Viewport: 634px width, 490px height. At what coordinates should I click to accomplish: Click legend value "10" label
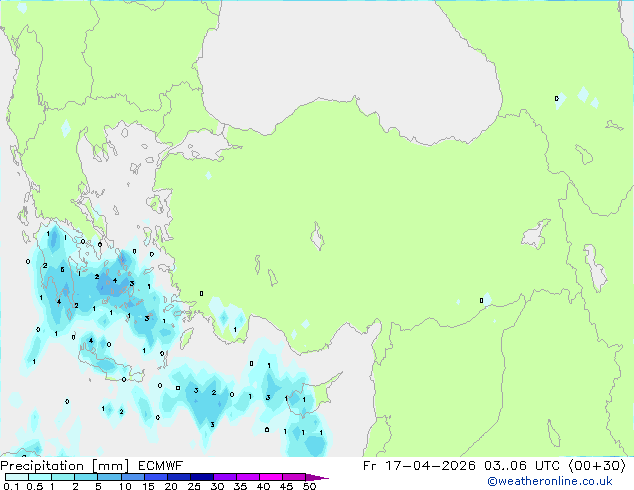coord(125,486)
